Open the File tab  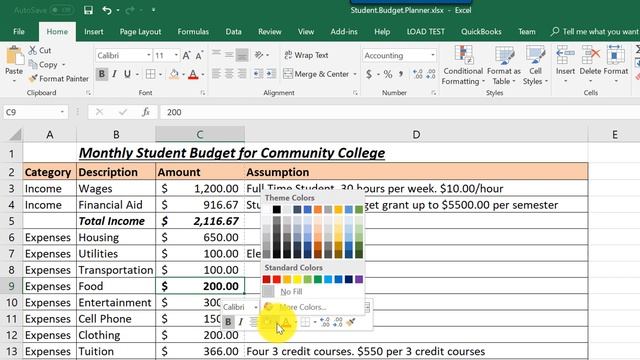click(x=19, y=31)
